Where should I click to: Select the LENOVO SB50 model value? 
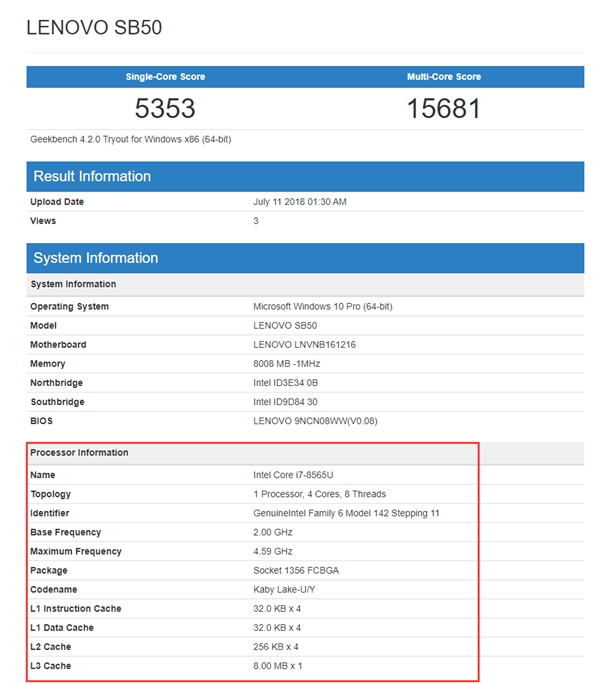(x=285, y=326)
